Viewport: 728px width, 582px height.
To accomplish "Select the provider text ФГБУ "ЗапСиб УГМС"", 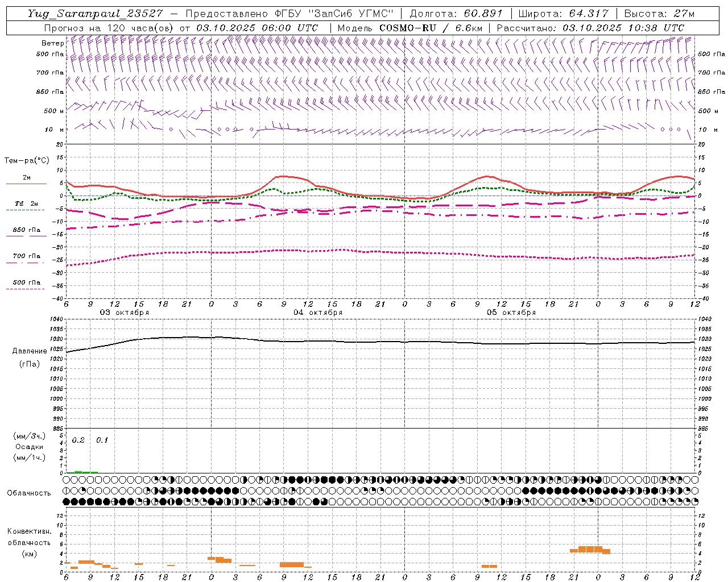I will tap(334, 14).
